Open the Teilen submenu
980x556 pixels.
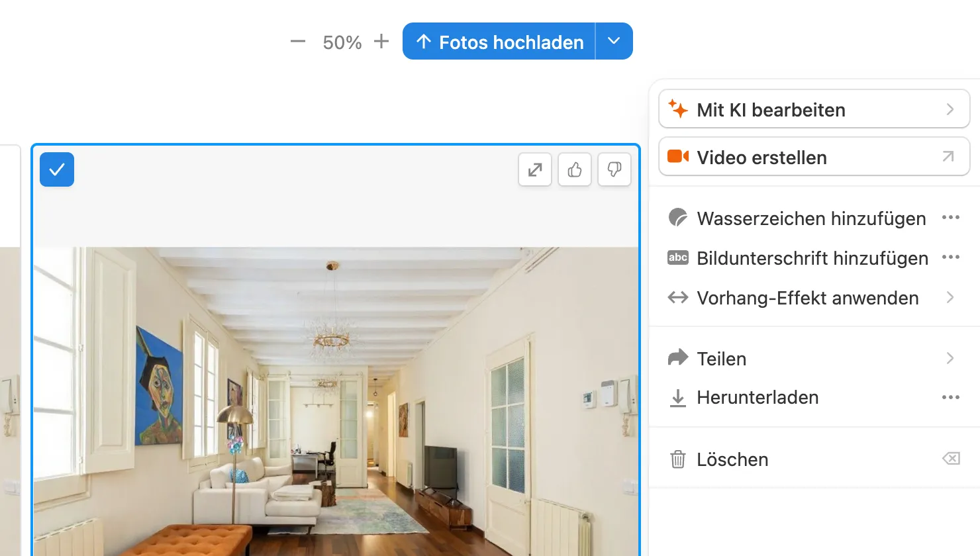click(814, 359)
